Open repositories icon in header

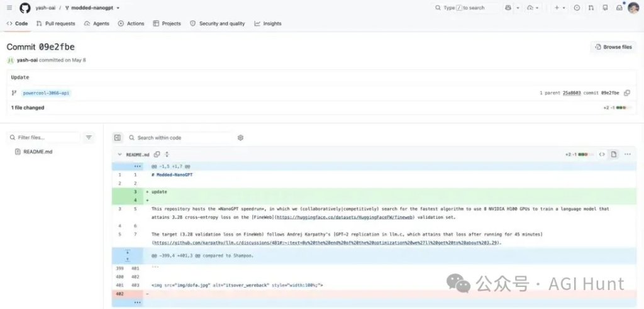(x=605, y=8)
